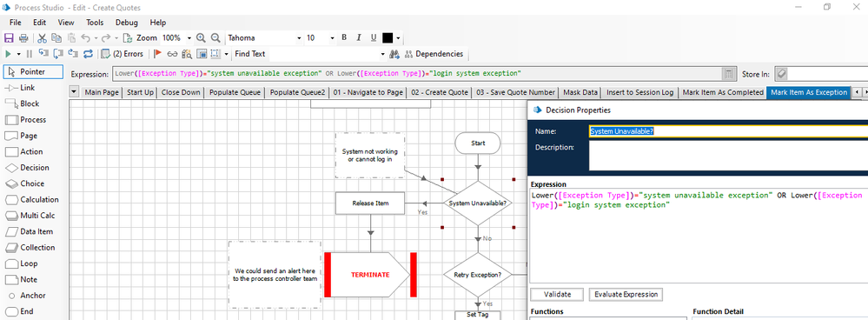The width and height of the screenshot is (868, 320).
Task: Open the View menu
Action: point(66,23)
